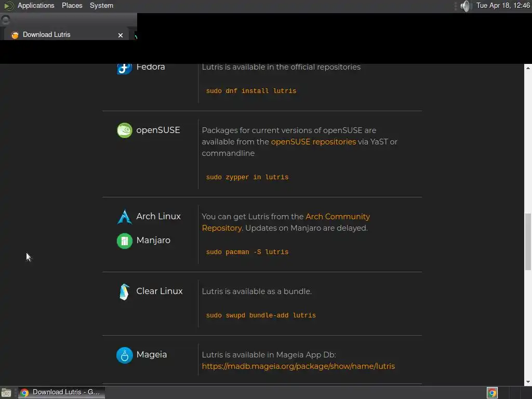Open the Places menu
The image size is (532, 399).
(72, 5)
